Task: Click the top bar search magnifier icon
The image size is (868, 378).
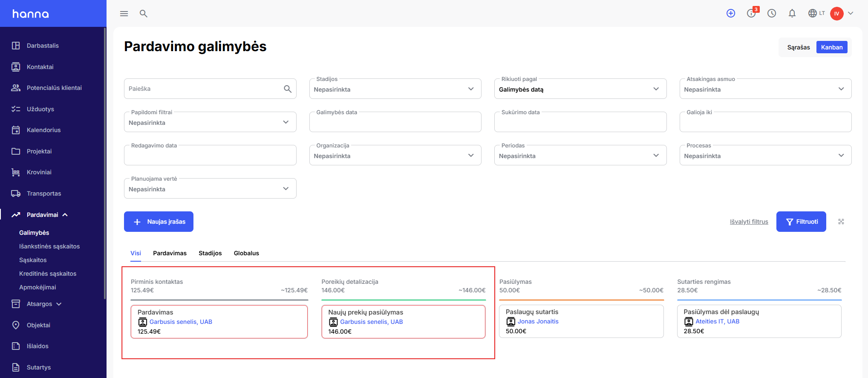Action: click(144, 14)
